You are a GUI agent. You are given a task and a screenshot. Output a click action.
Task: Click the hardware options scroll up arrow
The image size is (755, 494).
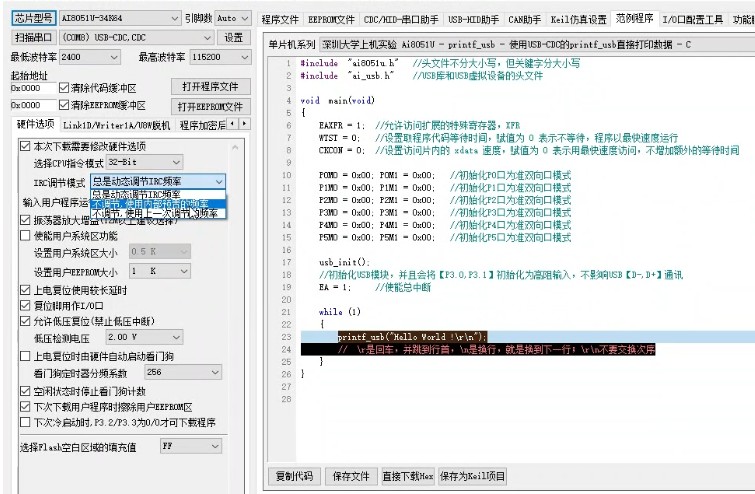click(x=235, y=147)
